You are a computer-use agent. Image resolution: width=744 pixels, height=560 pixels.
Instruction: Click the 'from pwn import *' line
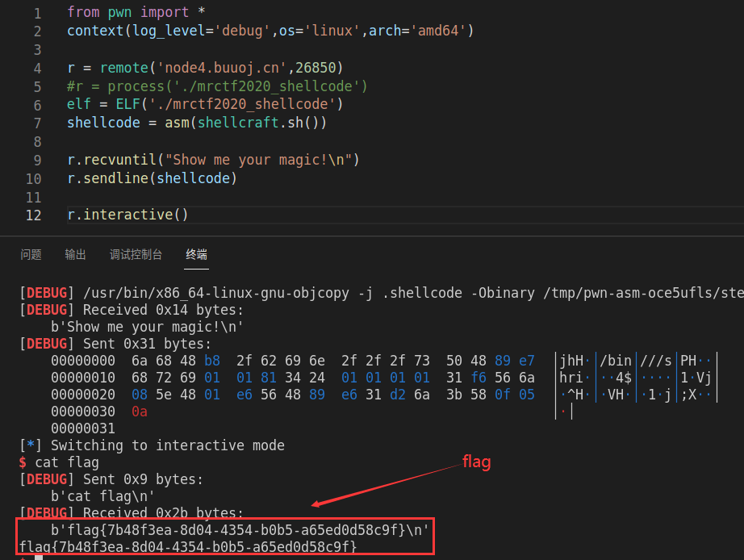pyautogui.click(x=136, y=12)
